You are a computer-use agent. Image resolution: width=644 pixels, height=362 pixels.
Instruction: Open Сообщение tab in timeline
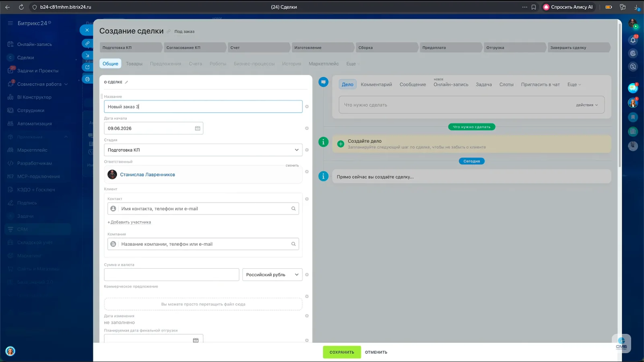click(x=413, y=84)
